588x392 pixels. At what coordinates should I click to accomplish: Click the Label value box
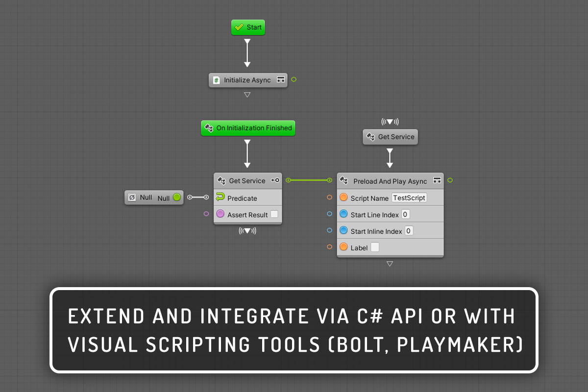[x=375, y=247]
